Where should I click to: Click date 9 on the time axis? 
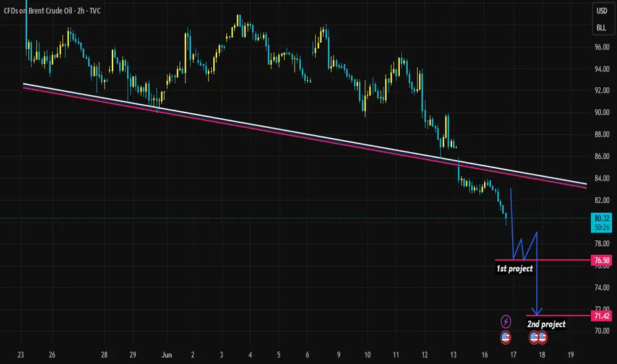338,355
